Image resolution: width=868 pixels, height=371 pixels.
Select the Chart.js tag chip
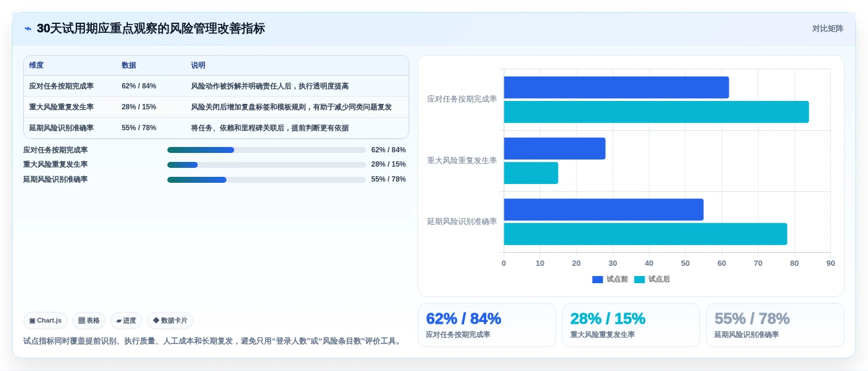[45, 321]
